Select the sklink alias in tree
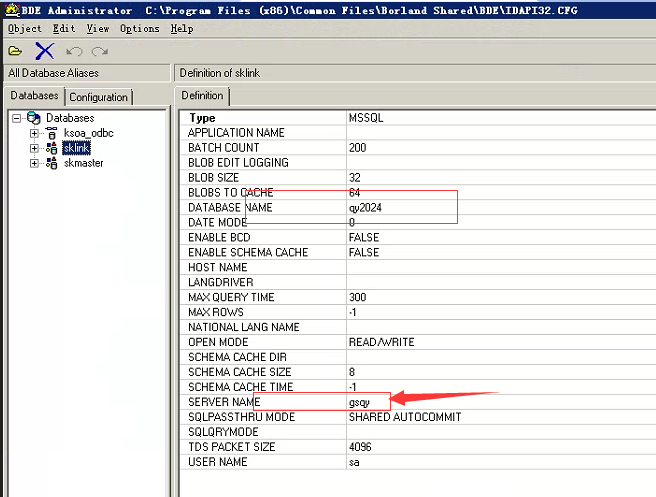Viewport: 656px width, 497px height. (77, 148)
